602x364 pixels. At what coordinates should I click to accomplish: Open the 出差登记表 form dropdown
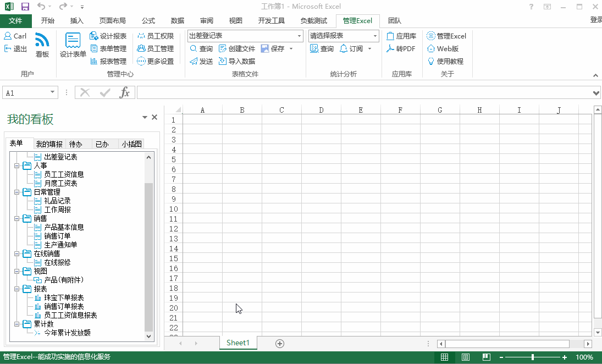(x=299, y=36)
